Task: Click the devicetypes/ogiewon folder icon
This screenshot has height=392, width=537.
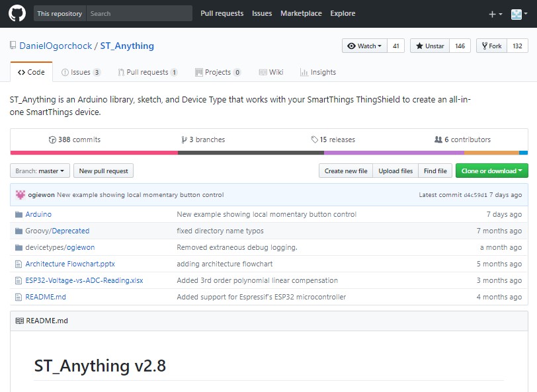Action: click(x=19, y=247)
